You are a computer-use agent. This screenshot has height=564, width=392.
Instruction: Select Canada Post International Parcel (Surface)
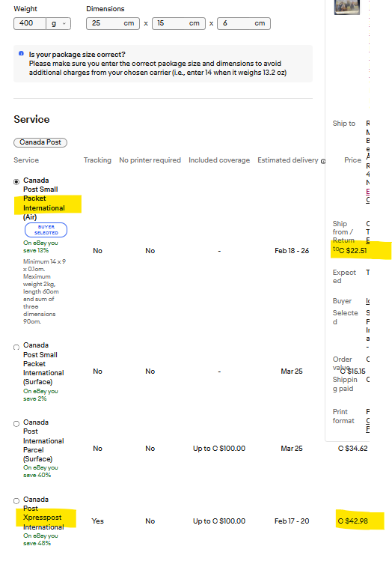pos(16,424)
